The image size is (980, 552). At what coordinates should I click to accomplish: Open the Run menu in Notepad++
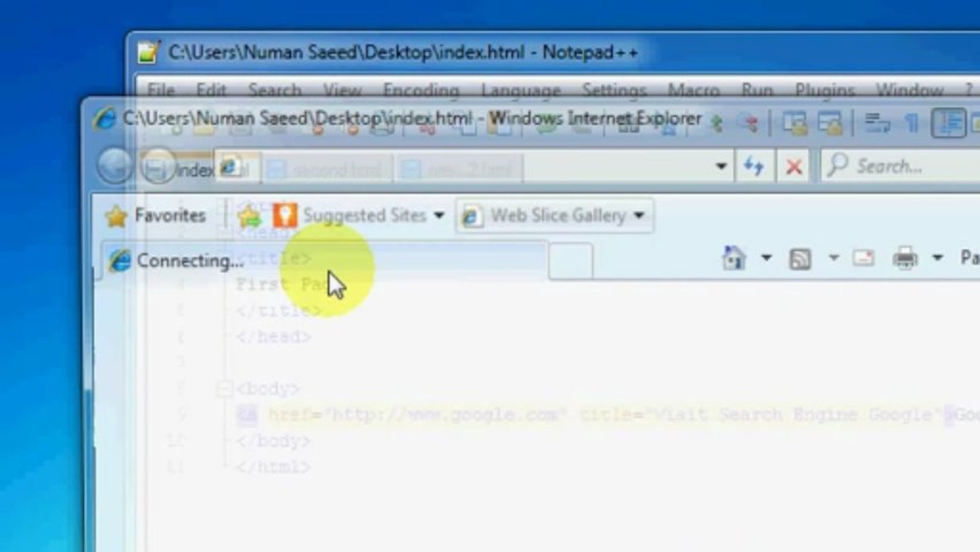757,90
